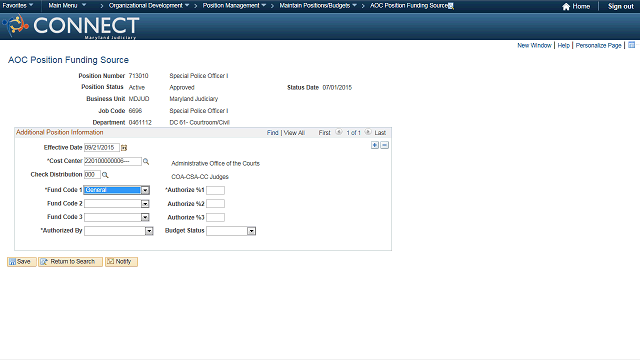Expand the Fund Code 1 dropdown
The width and height of the screenshot is (640, 360).
[x=145, y=190]
